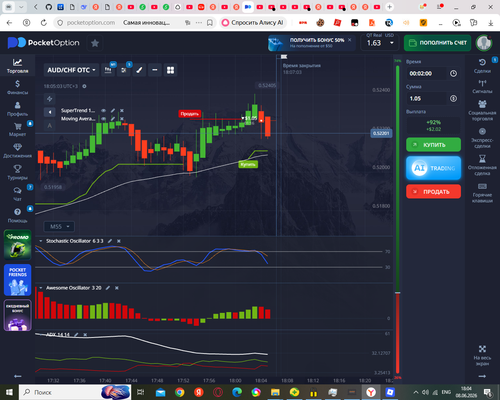
Task: Collapse Stochastic Oscillator panel
Action: pyautogui.click(x=41, y=241)
